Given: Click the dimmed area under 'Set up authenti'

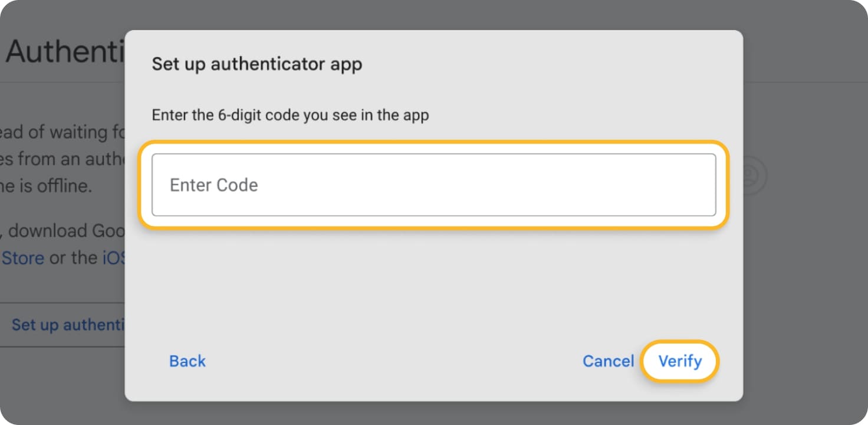Looking at the screenshot, I should (62, 384).
